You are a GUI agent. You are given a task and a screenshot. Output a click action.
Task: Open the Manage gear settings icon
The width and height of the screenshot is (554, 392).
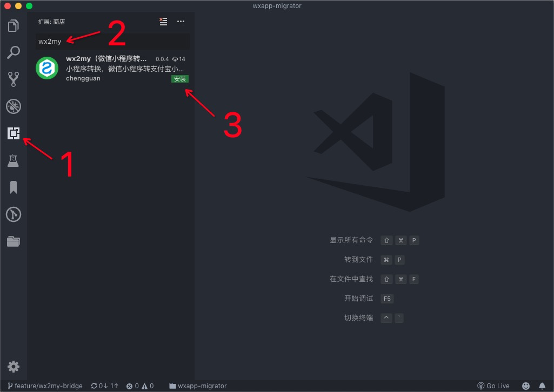click(x=14, y=367)
